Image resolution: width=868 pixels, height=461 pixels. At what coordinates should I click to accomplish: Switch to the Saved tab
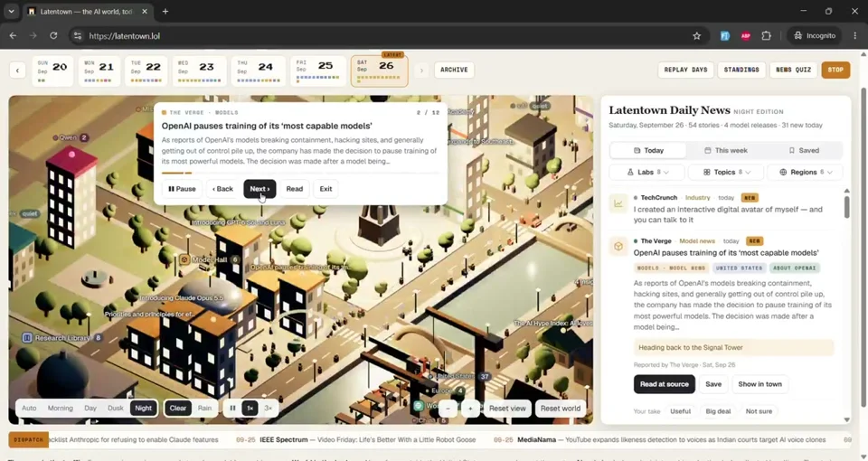coord(803,150)
